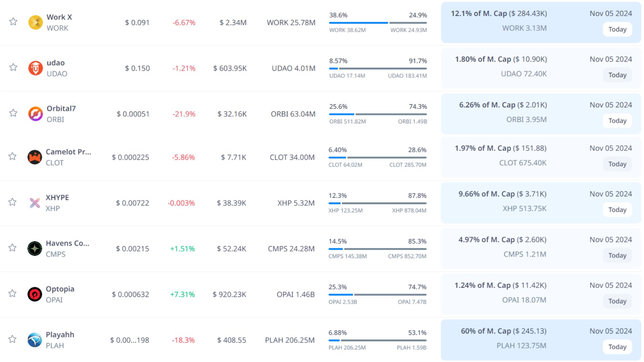Image resolution: width=644 pixels, height=362 pixels.
Task: Toggle favorite star for udao
Action: point(13,67)
